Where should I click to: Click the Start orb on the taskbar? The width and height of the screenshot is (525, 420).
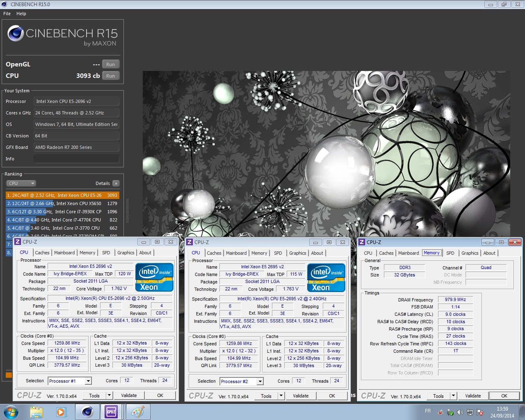coord(11,412)
